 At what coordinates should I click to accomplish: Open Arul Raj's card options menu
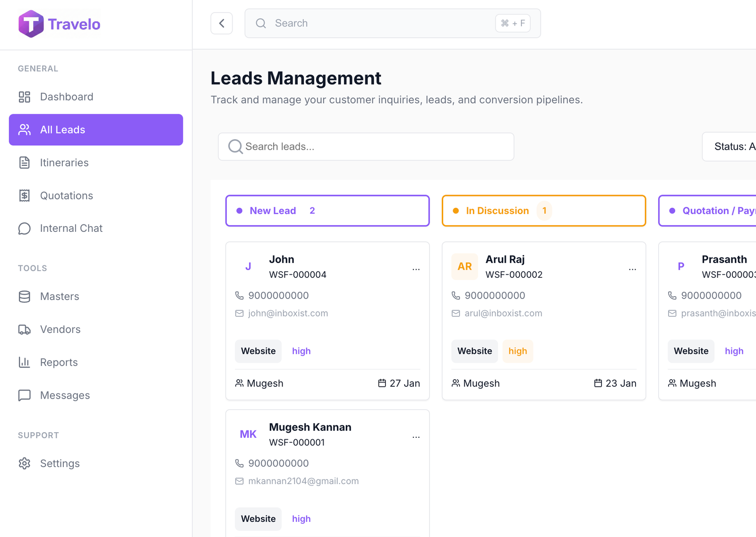[632, 268]
